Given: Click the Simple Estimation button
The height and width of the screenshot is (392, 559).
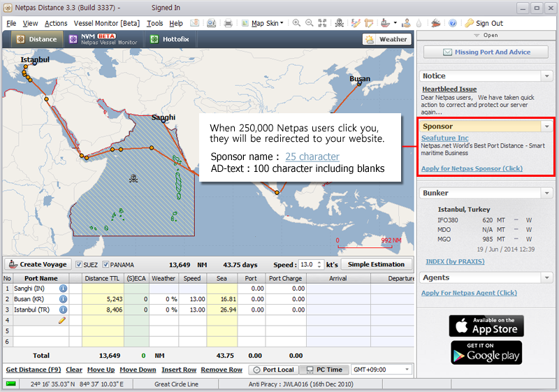Looking at the screenshot, I should point(376,264).
